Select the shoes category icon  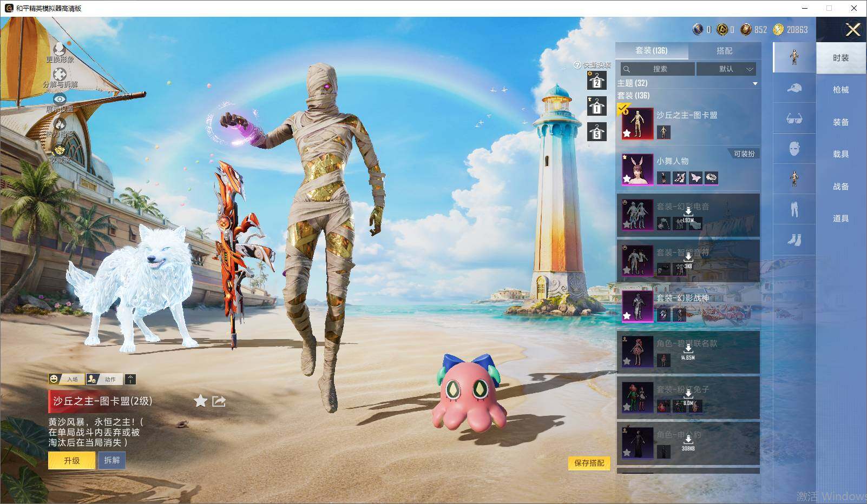pos(794,240)
